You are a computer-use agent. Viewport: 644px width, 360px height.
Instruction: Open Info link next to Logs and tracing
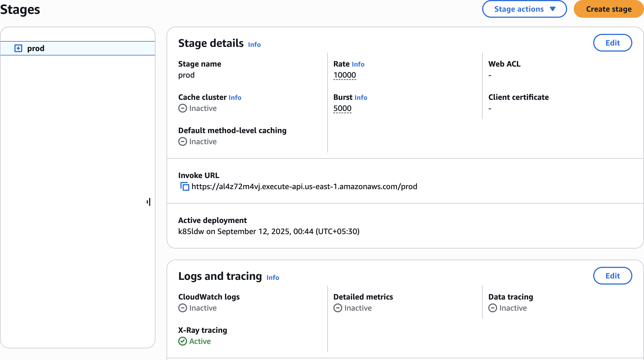click(x=273, y=278)
